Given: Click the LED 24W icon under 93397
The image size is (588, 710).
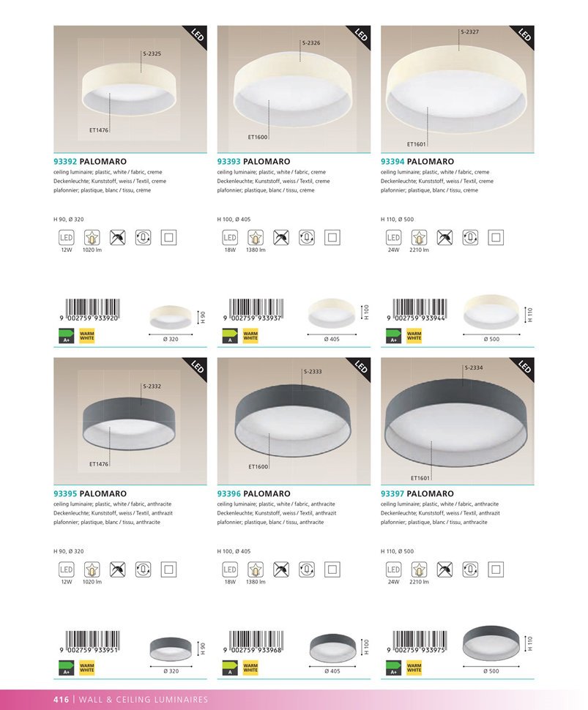Looking at the screenshot, I should [394, 569].
